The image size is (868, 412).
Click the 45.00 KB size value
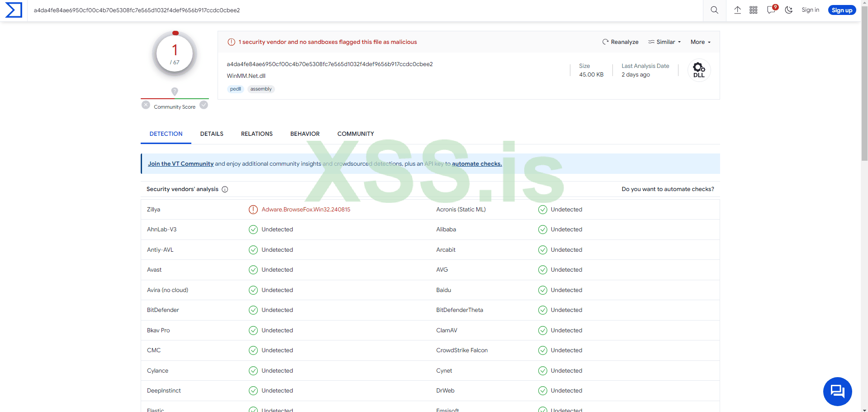(591, 75)
